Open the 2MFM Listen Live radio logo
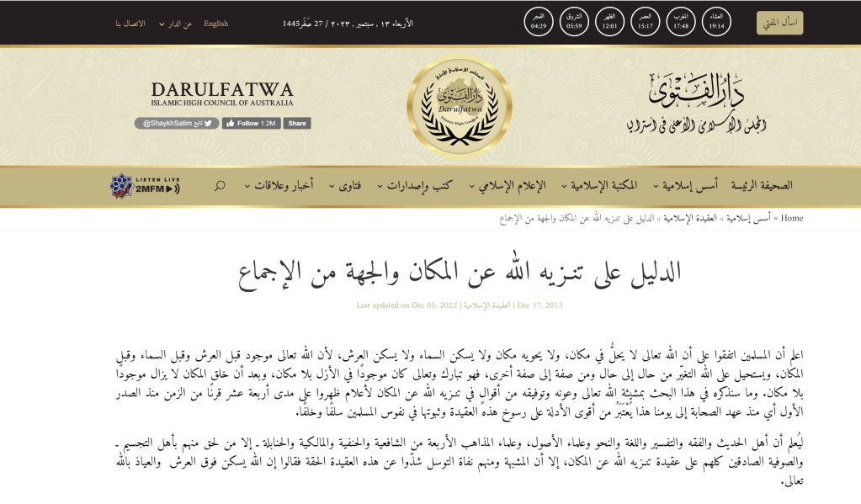Image resolution: width=861 pixels, height=504 pixels. (x=146, y=186)
